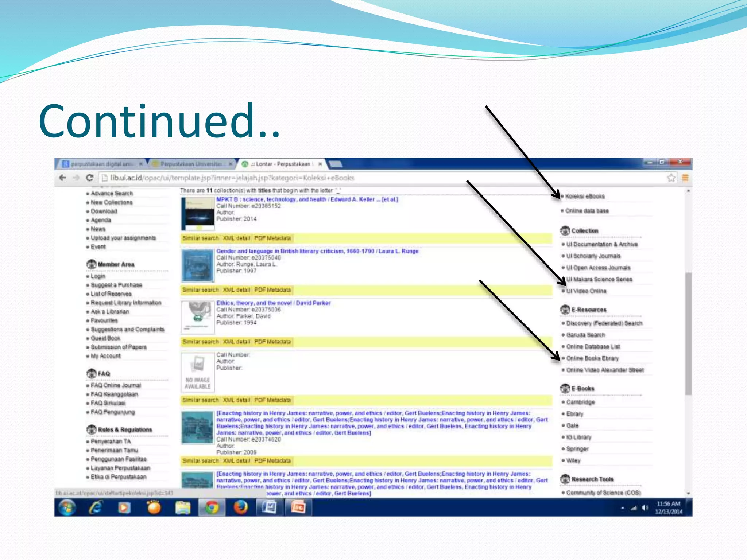Click the Gender and language book thumbnail
This screenshot has height=560, width=747.
click(x=197, y=265)
